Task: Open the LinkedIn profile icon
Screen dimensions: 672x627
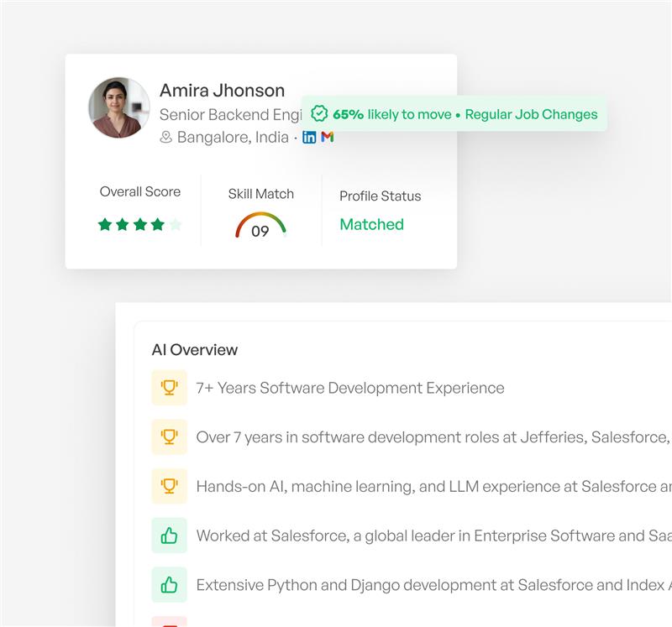Action: 309,137
